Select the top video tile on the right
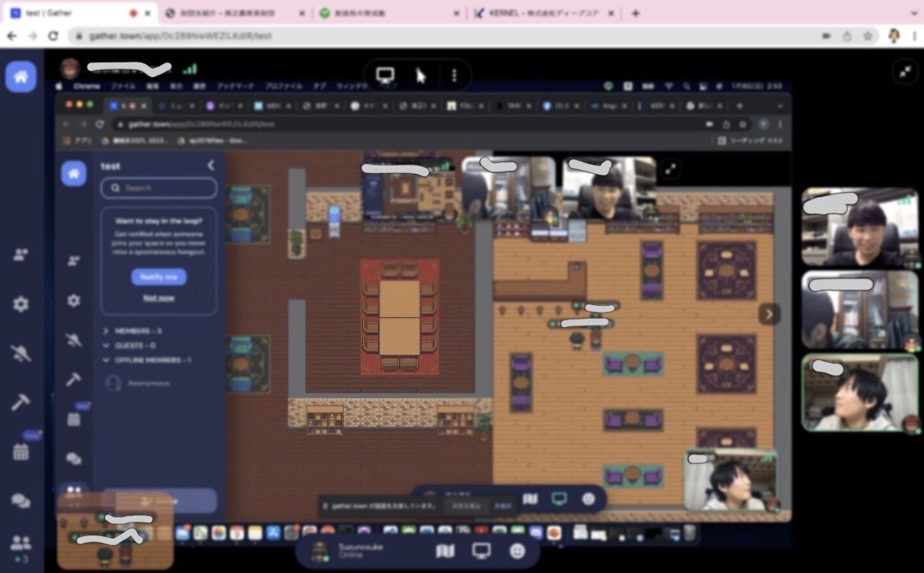 pos(860,227)
